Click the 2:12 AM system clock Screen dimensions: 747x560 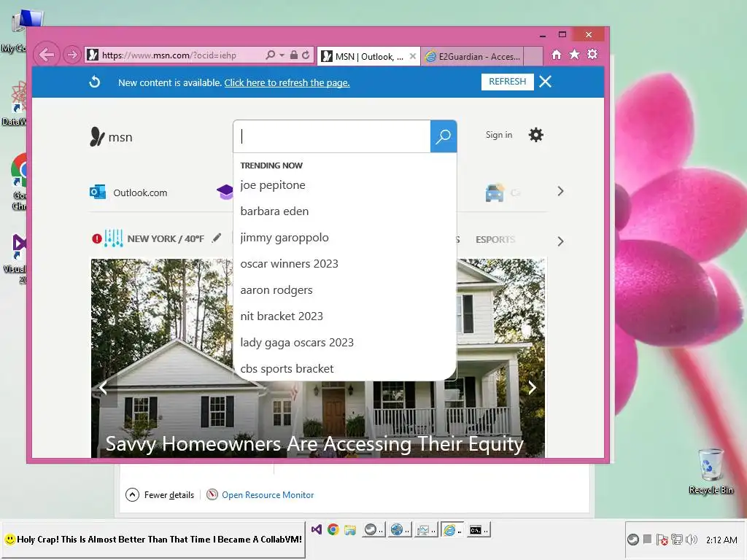click(721, 540)
